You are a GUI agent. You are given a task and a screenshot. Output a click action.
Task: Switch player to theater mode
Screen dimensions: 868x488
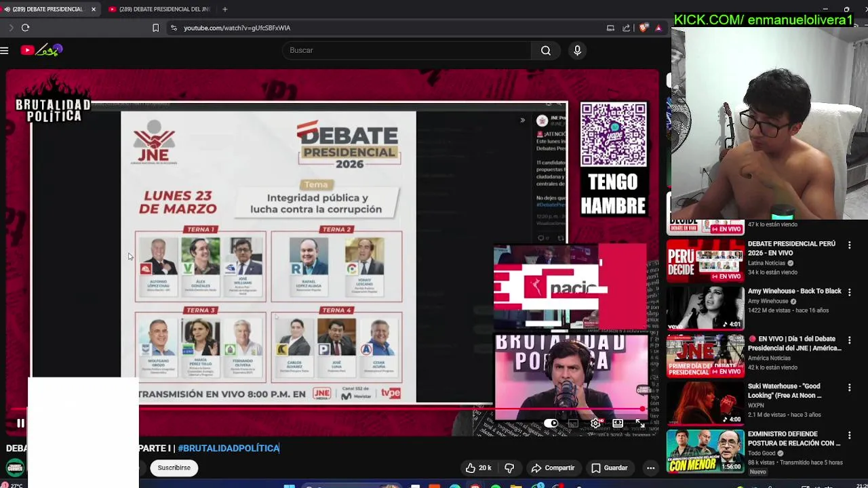click(618, 424)
